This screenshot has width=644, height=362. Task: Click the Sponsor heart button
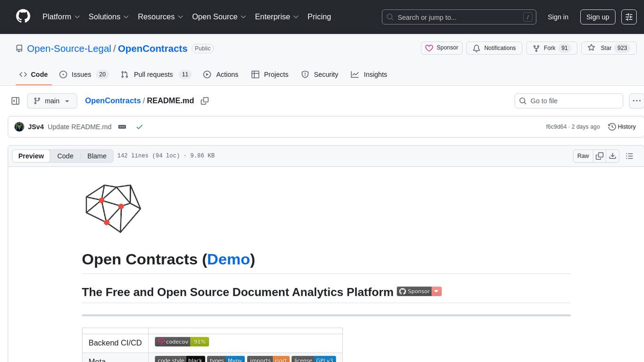[x=441, y=48]
